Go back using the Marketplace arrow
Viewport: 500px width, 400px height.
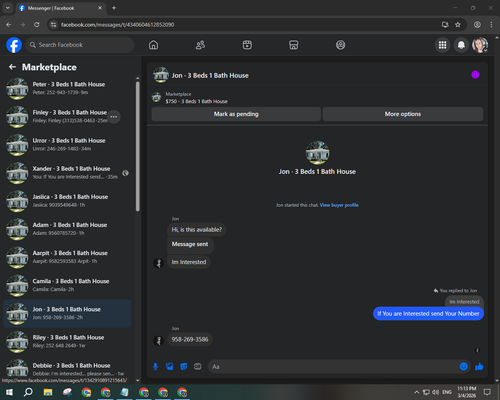pyautogui.click(x=12, y=67)
